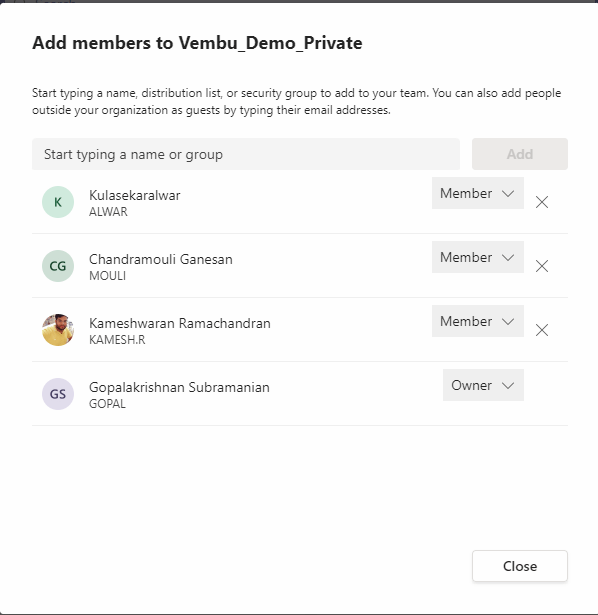Click the chevron arrow beside Owner
This screenshot has height=615, width=598.
point(508,385)
